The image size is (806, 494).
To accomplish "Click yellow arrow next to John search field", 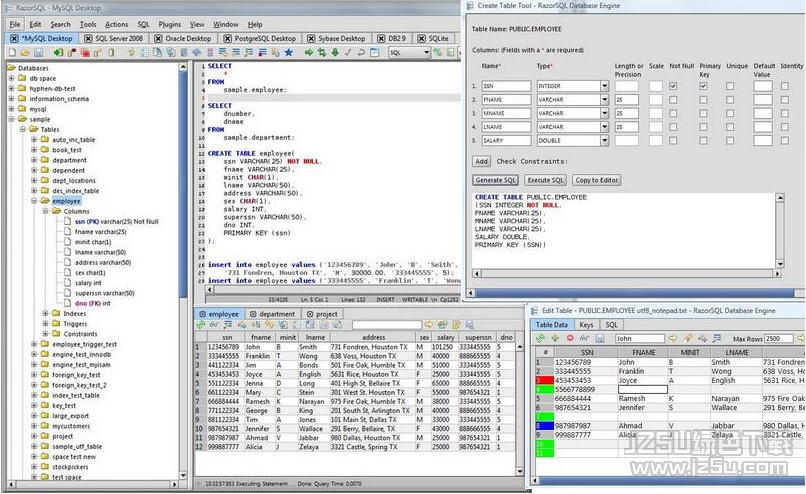I will tap(673, 338).
